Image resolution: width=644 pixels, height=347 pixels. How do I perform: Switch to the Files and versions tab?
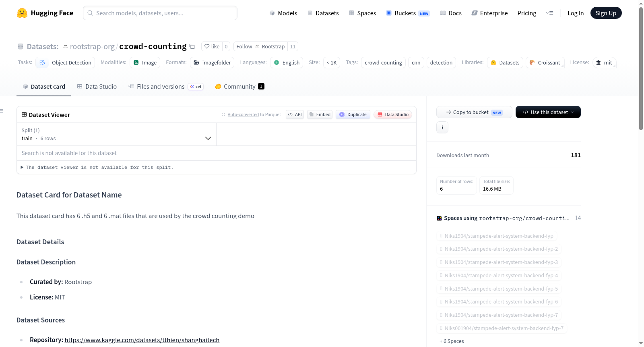(166, 86)
